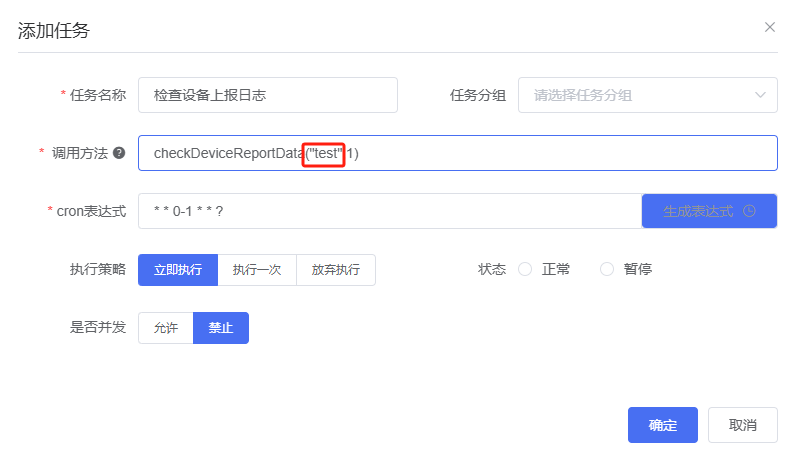Click the 添加任务 dialog title
The image size is (794, 461).
(54, 31)
